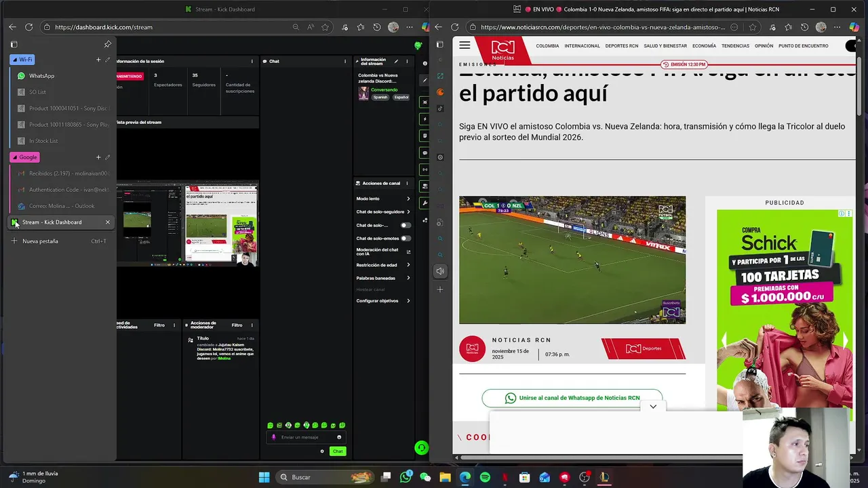Viewport: 868px width, 488px height.
Task: Refresh the Kick dashboard page
Action: point(29,27)
